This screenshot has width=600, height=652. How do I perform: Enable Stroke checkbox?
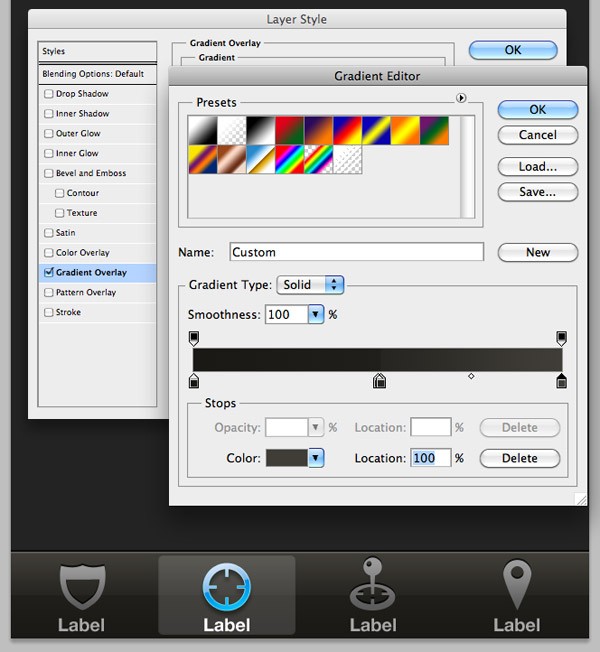click(49, 312)
